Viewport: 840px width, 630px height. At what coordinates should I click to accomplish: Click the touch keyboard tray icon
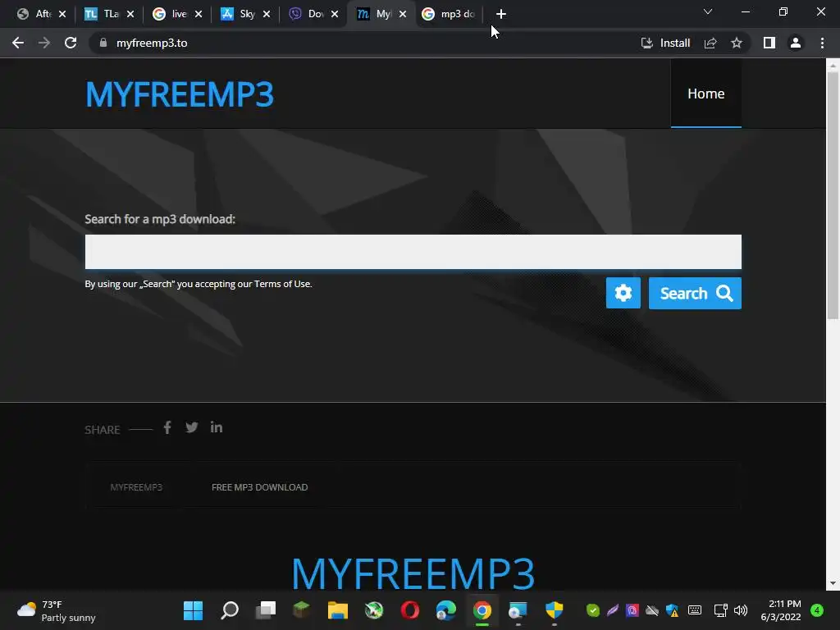point(694,610)
